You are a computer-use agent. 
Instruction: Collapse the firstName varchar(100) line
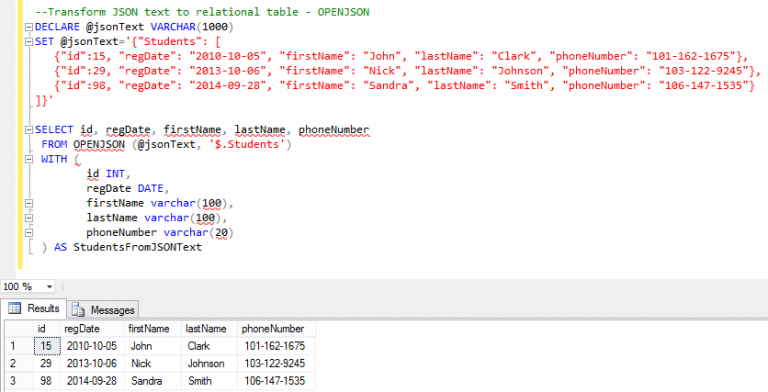(x=29, y=203)
